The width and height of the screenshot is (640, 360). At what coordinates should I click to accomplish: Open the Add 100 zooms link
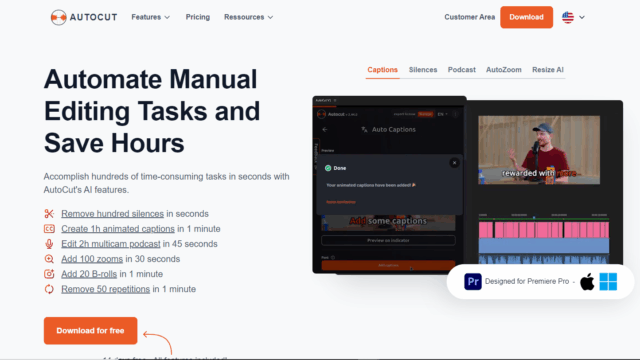click(92, 259)
